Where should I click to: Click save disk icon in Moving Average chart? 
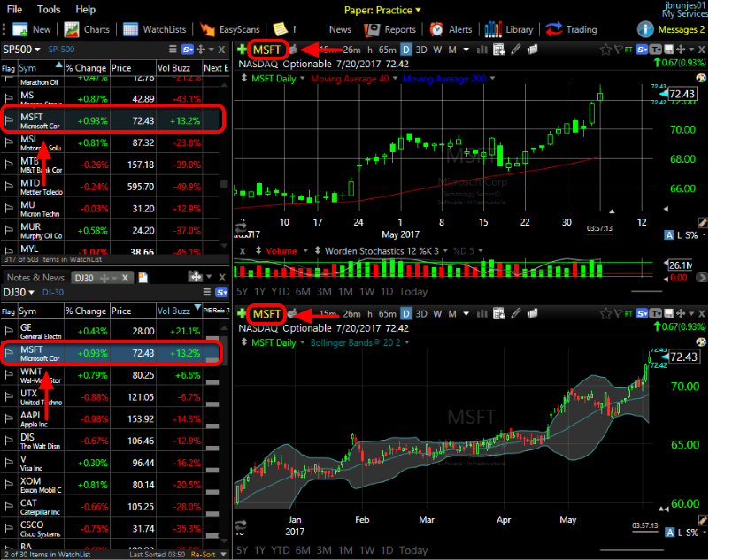click(x=668, y=49)
